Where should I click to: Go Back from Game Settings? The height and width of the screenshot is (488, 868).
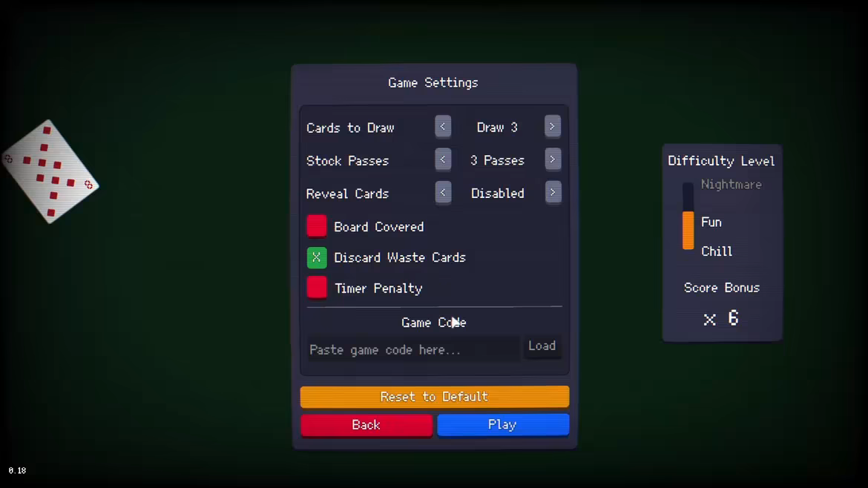pyautogui.click(x=366, y=425)
